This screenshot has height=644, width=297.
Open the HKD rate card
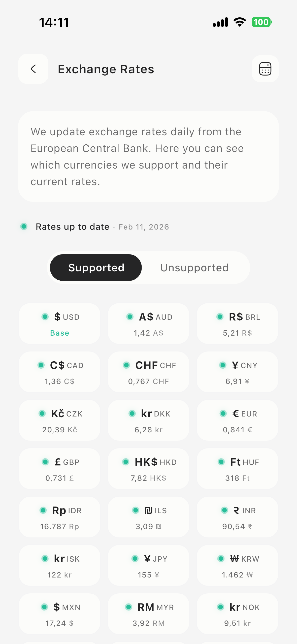pyautogui.click(x=148, y=469)
